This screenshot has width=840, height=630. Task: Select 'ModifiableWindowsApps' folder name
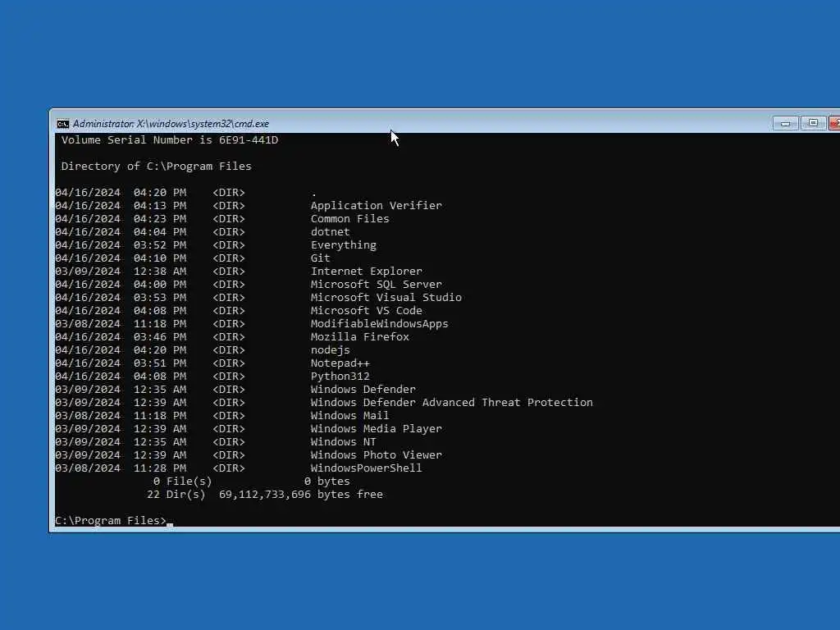coord(379,323)
